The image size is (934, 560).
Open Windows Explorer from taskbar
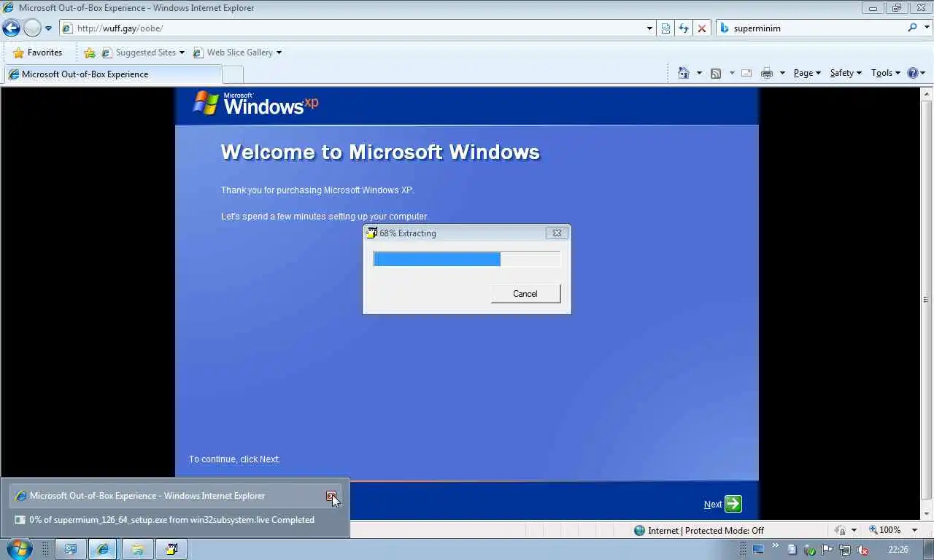[137, 549]
